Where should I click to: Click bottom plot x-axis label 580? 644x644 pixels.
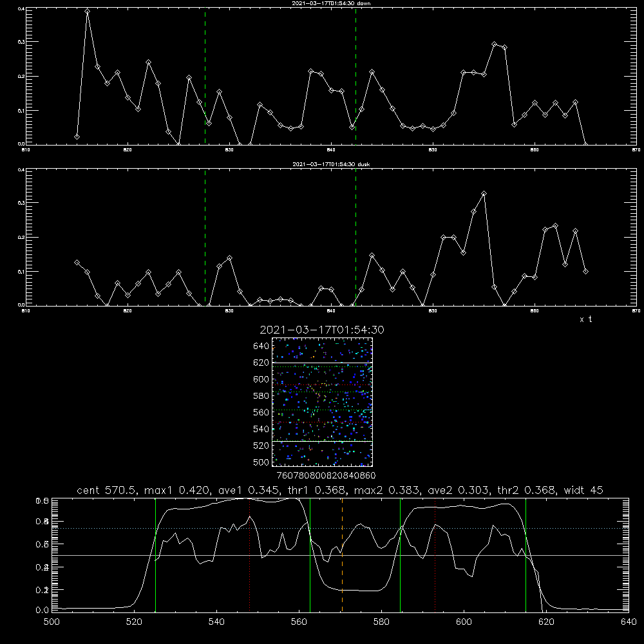click(x=381, y=622)
